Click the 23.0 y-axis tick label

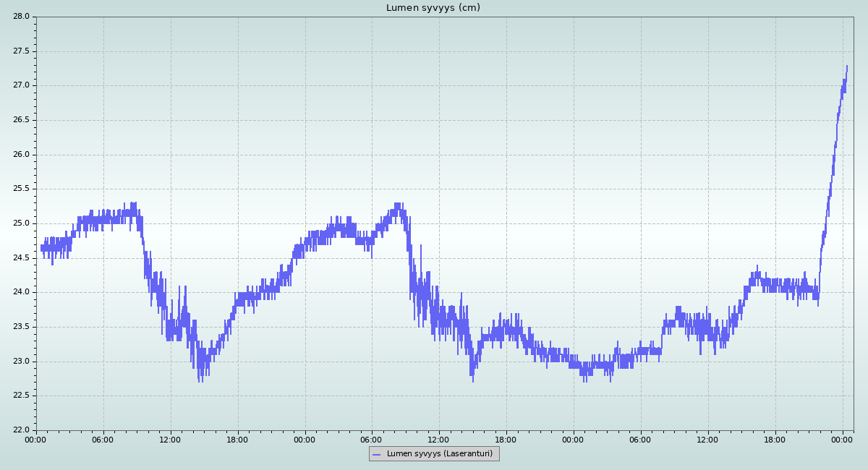click(21, 362)
